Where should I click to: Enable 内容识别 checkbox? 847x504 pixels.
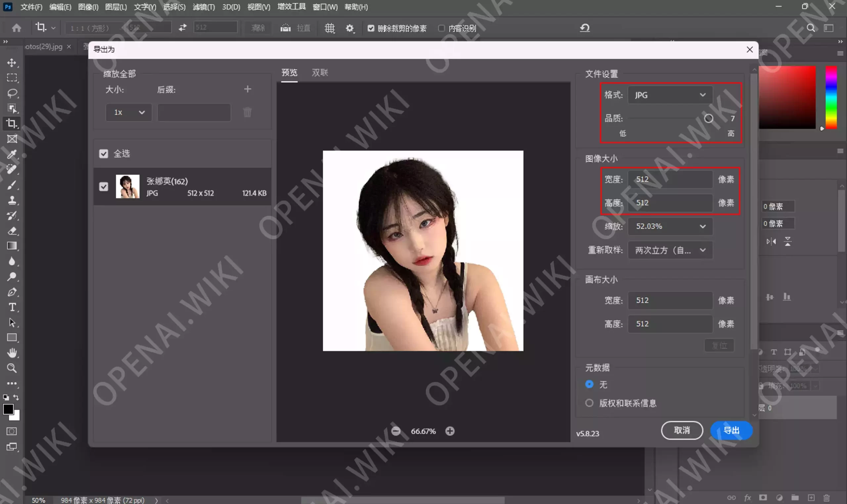[441, 28]
